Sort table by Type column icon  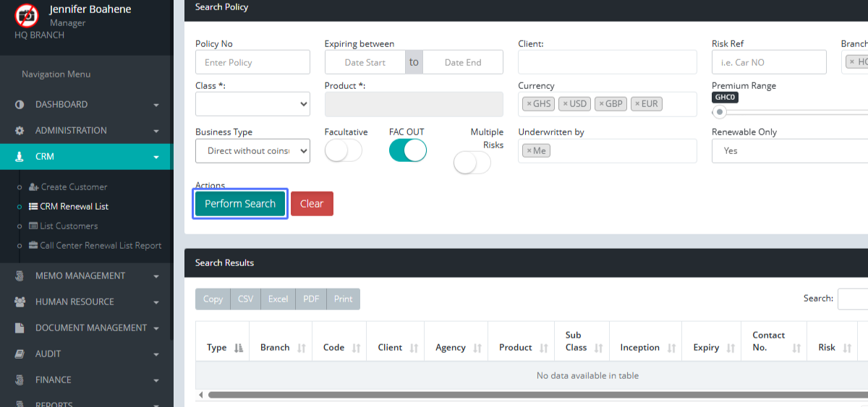point(238,348)
